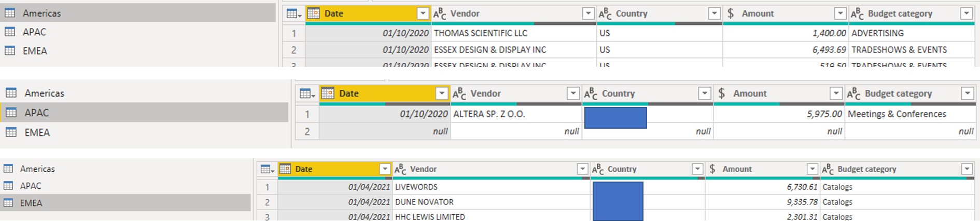
Task: Change Budget category type icon above Catalogs
Action: [828, 169]
